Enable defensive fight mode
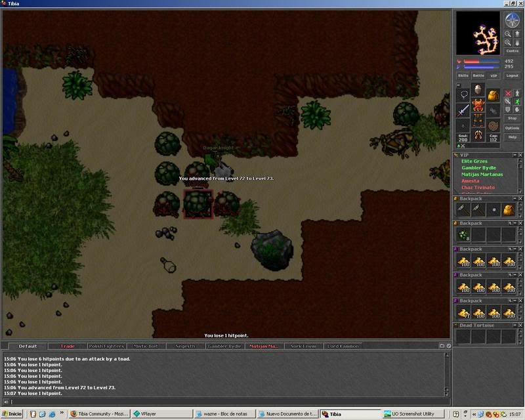This screenshot has height=420, width=525. click(x=508, y=110)
